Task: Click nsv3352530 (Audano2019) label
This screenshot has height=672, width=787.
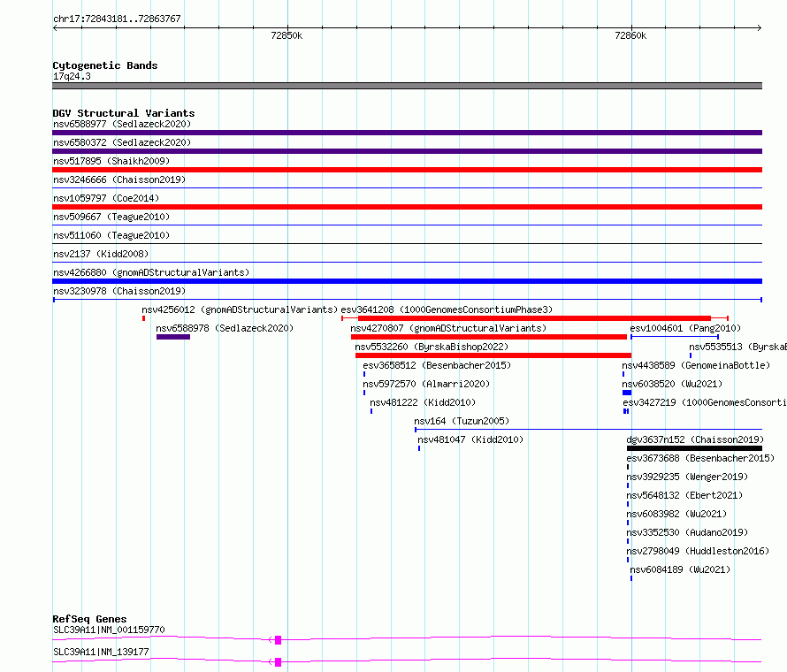Action: [x=687, y=532]
